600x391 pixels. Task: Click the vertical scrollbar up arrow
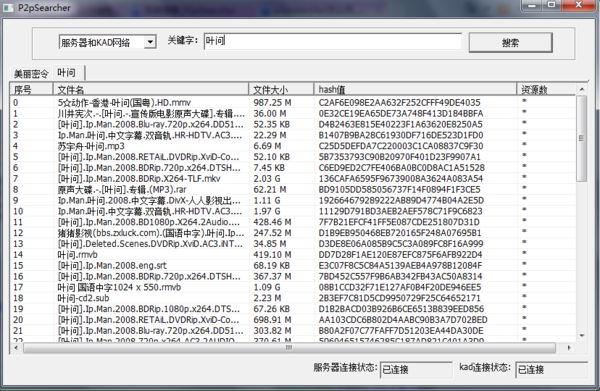point(582,89)
